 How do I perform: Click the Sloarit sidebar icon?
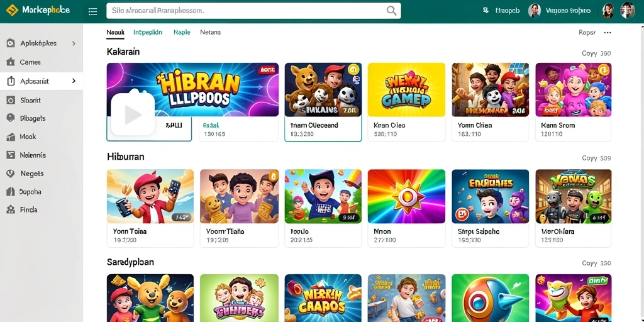pos(11,100)
